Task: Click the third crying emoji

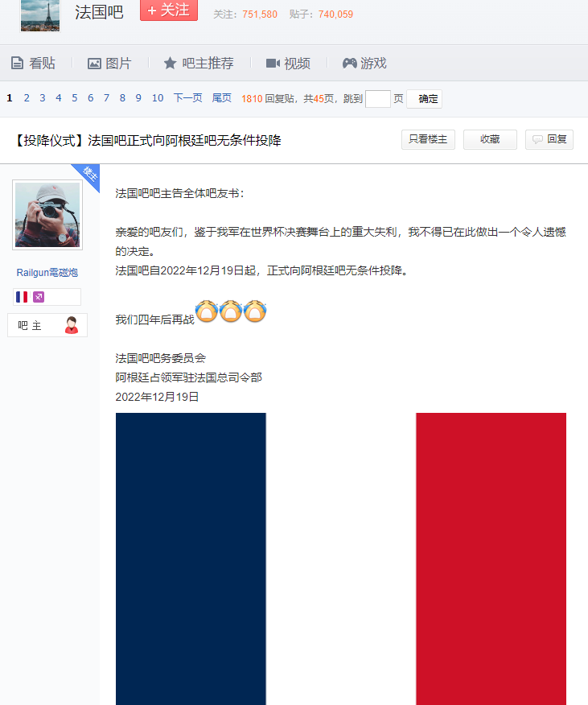Action: [x=254, y=311]
